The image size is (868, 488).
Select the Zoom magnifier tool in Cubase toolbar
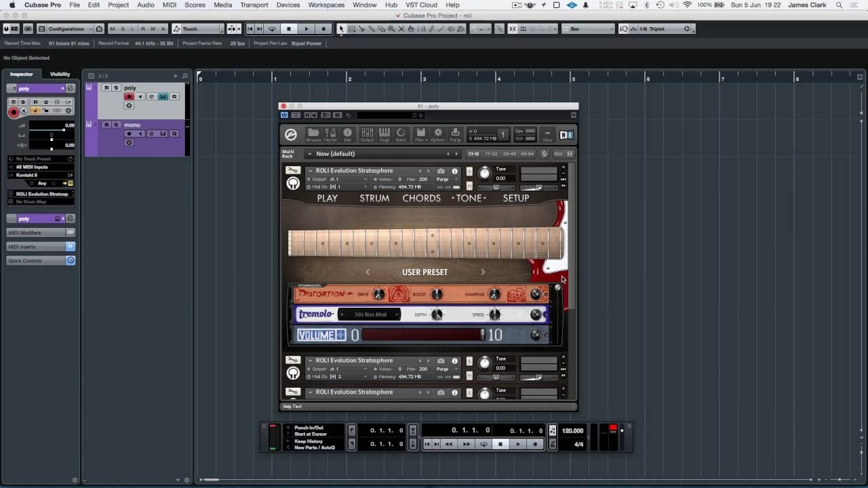click(391, 29)
